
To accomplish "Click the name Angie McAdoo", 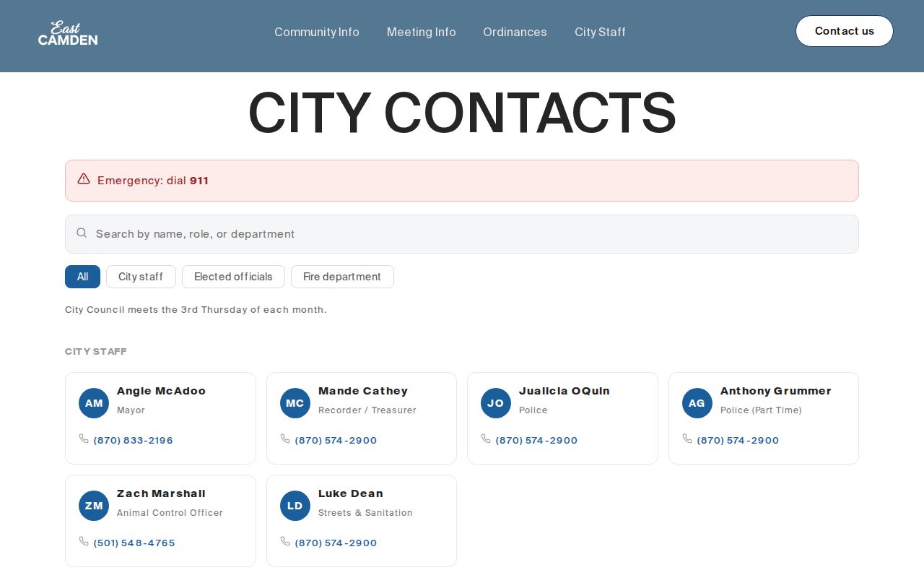I will tap(161, 391).
